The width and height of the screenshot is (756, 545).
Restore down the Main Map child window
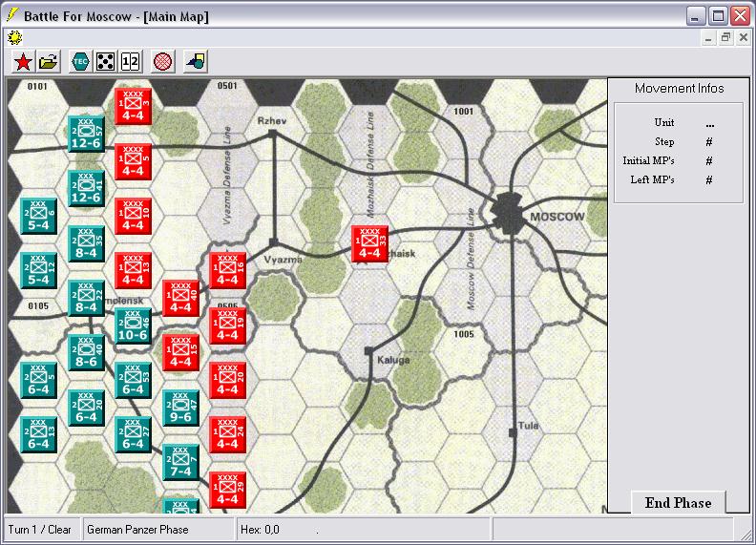point(725,37)
